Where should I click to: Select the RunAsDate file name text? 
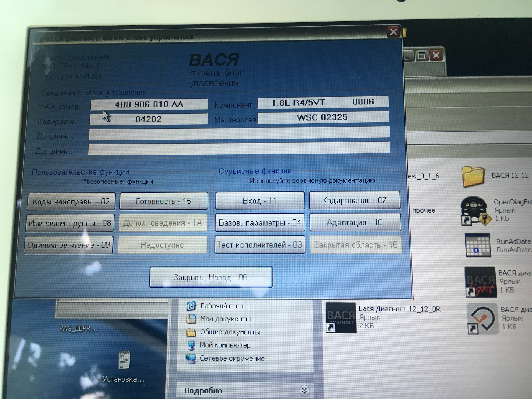point(513,241)
